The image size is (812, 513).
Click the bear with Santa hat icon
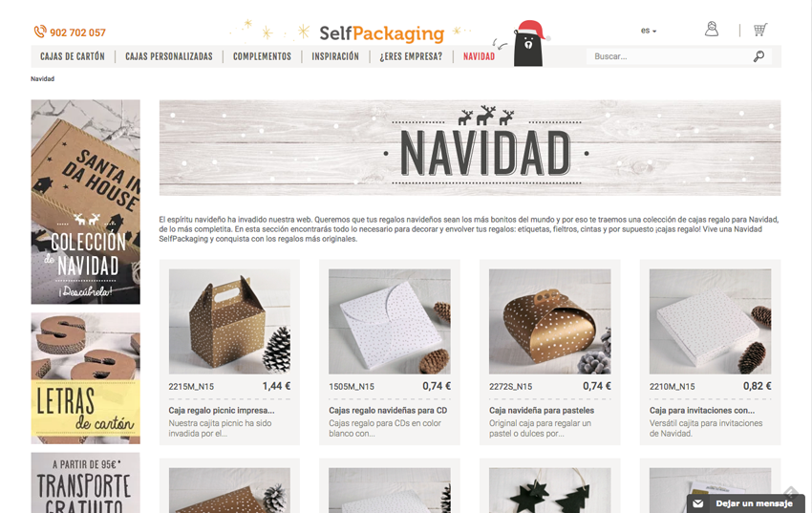tap(530, 44)
